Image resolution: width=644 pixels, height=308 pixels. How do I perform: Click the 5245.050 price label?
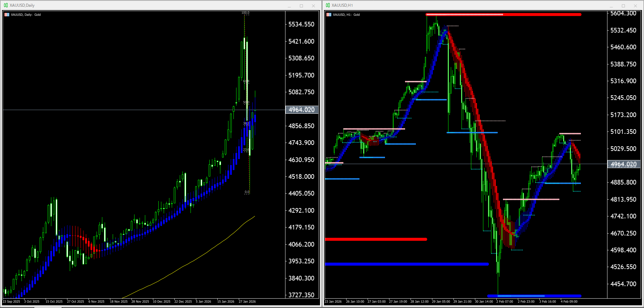coord(623,98)
